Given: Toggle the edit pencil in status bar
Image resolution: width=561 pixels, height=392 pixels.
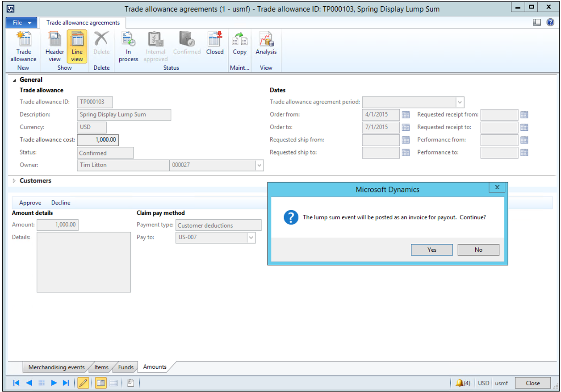Looking at the screenshot, I should (x=83, y=383).
